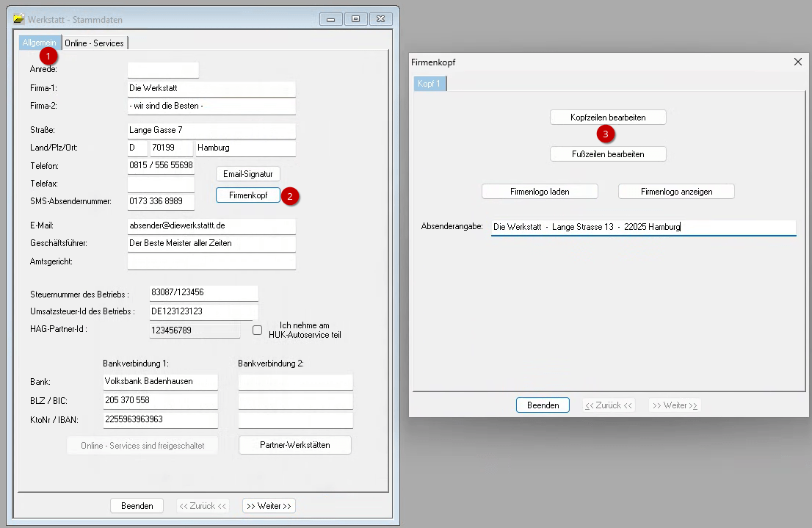This screenshot has width=812, height=528.
Task: Focus the Firma-1 input field
Action: click(x=211, y=89)
